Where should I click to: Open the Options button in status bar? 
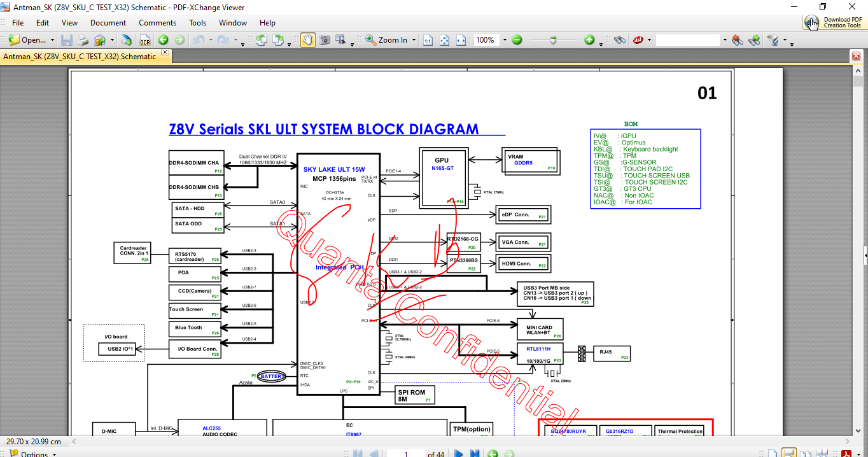[31, 454]
